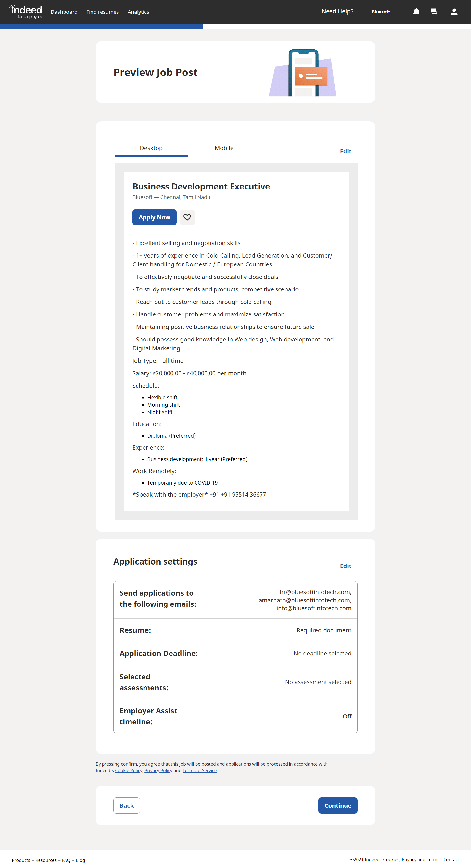Edit the job post preview
This screenshot has width=471, height=868.
click(x=345, y=151)
